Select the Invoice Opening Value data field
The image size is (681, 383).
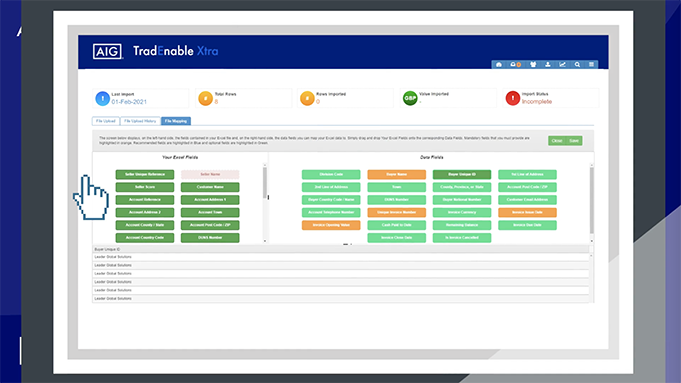point(331,225)
